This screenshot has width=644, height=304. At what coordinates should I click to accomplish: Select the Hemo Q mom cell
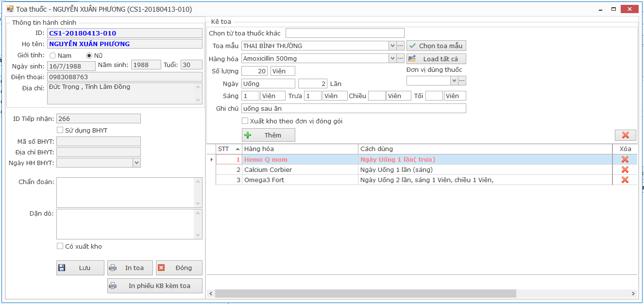point(300,159)
